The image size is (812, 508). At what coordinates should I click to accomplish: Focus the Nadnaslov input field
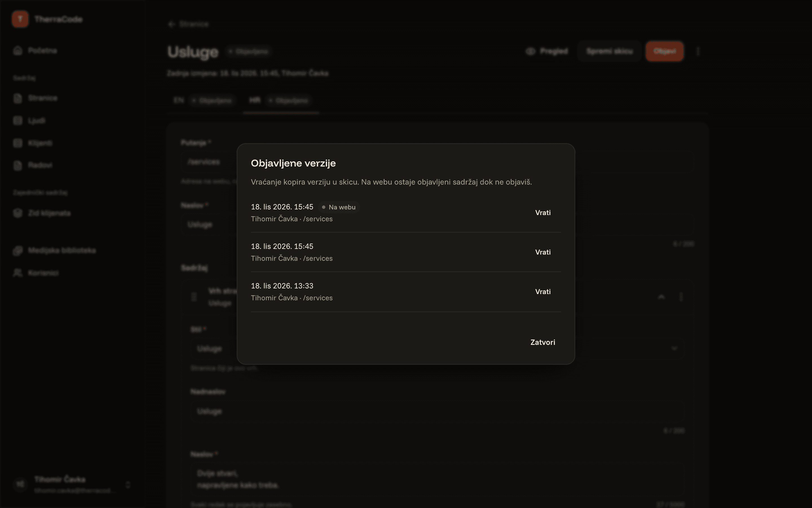point(438,411)
